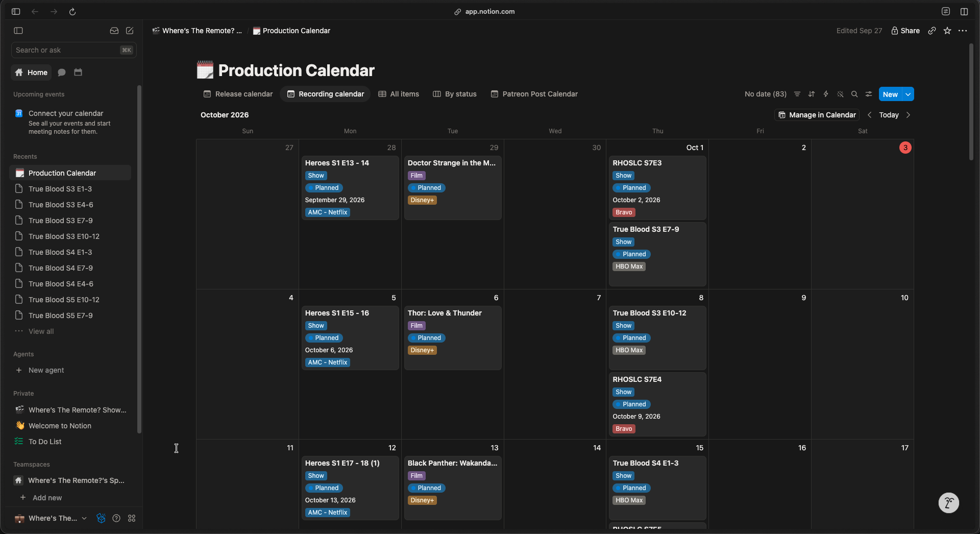Open view settings sliders icon

(869, 94)
